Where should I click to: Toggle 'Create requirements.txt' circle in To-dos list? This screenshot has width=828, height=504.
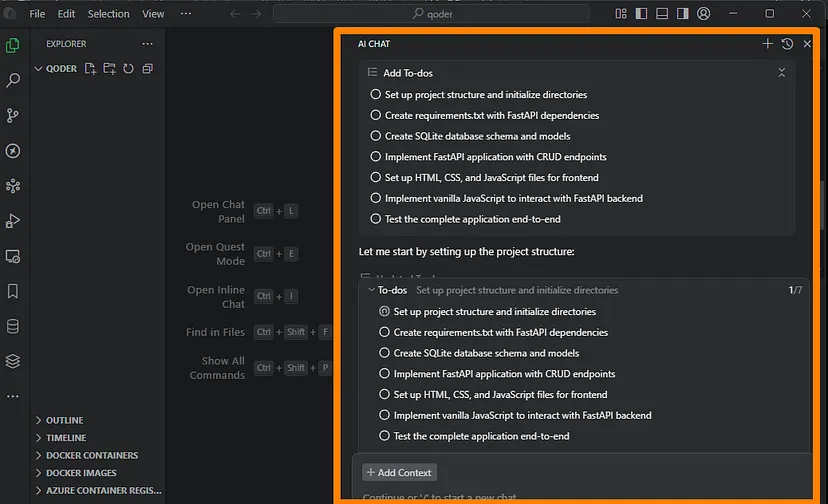tap(384, 332)
